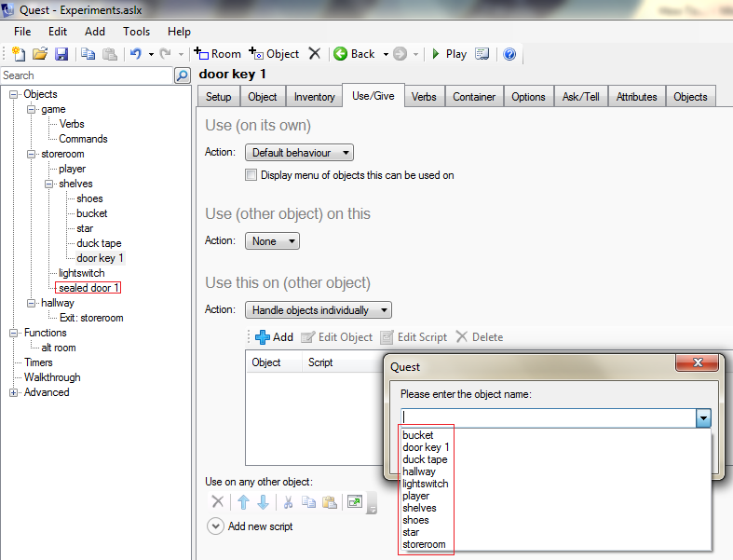This screenshot has width=733, height=560.
Task: Click the Add button above the object table
Action: tap(274, 337)
